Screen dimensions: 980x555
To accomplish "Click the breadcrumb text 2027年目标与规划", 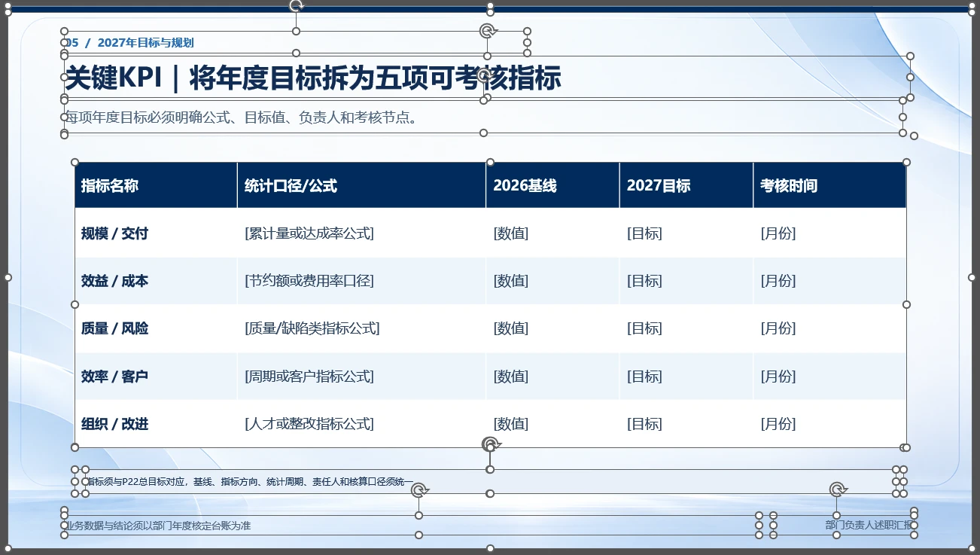I will [145, 43].
